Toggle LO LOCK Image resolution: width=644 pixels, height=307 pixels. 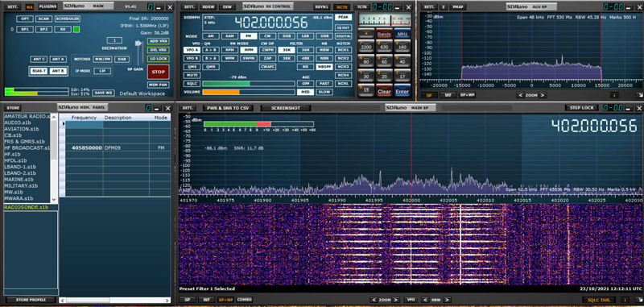pyautogui.click(x=158, y=59)
